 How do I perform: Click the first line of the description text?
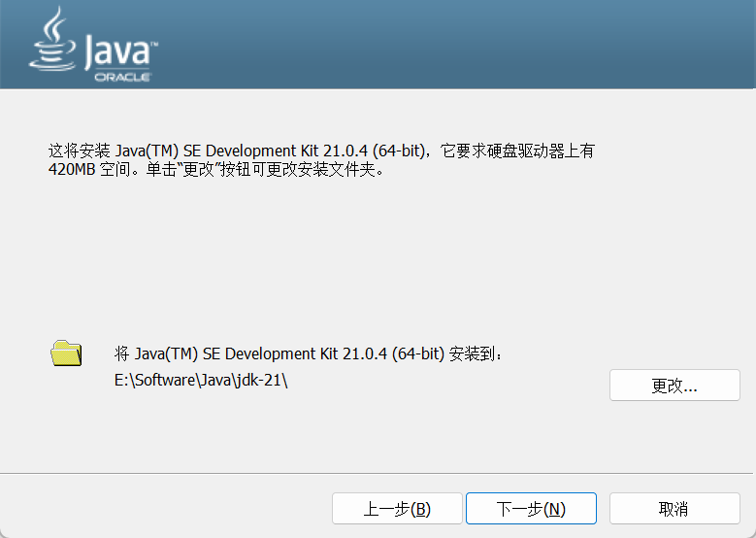[x=320, y=151]
